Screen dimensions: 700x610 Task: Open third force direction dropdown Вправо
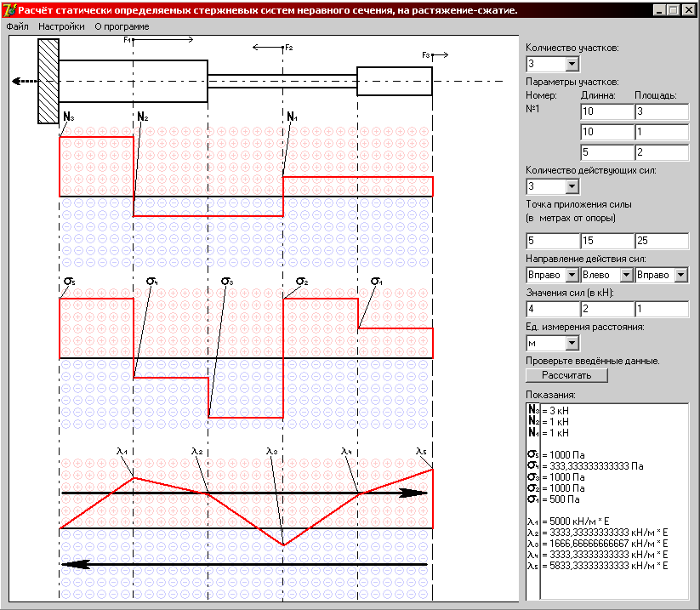click(680, 275)
